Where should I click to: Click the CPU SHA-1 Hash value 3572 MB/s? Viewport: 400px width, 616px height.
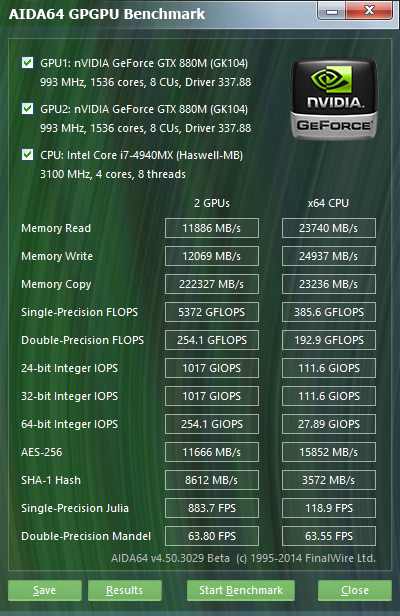329,480
